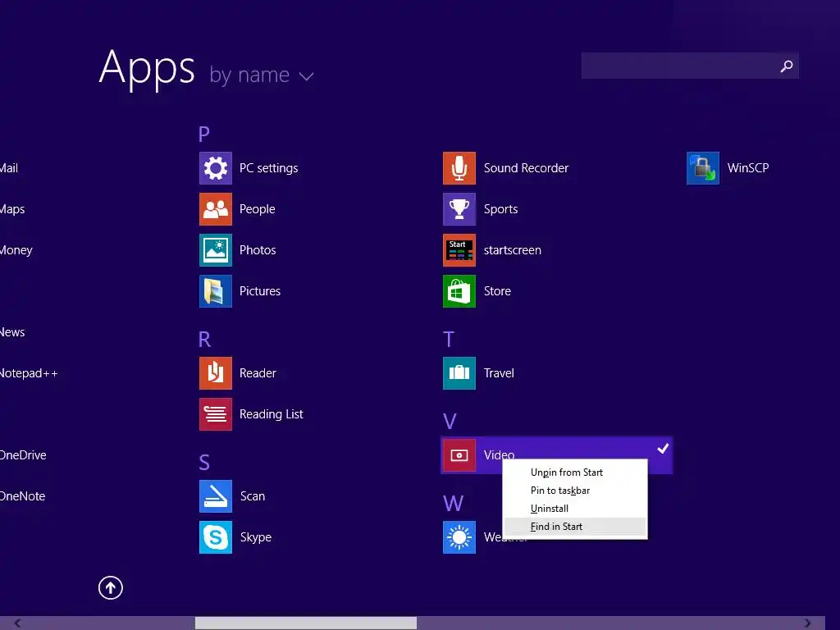Click the scrollbar left arrow

(x=18, y=623)
